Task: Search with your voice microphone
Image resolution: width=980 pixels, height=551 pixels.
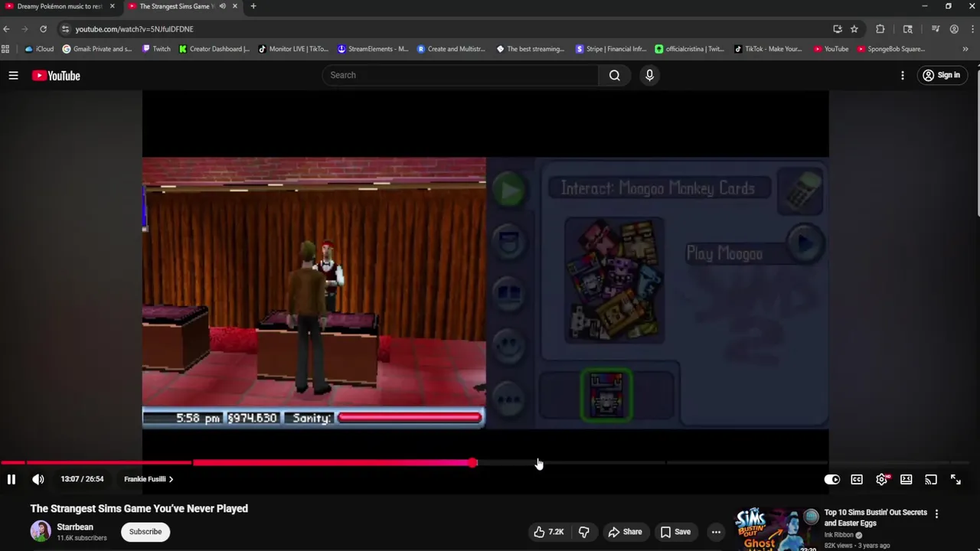Action: coord(649,75)
